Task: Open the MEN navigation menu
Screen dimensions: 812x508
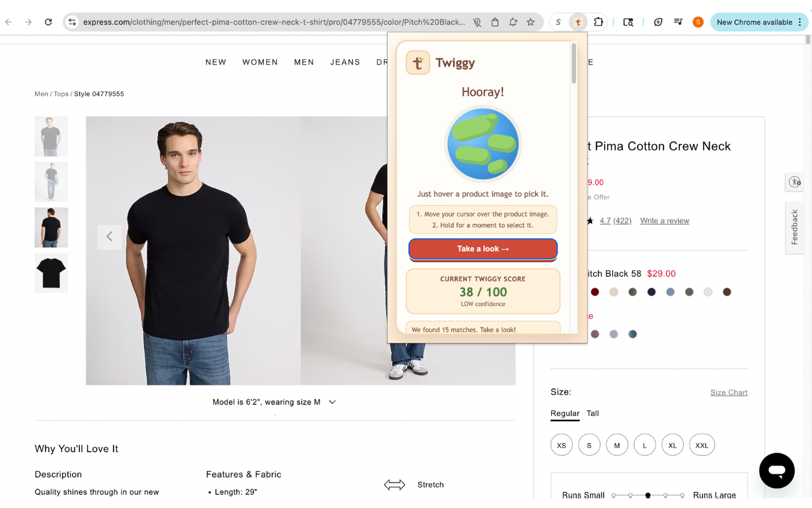Action: click(304, 62)
